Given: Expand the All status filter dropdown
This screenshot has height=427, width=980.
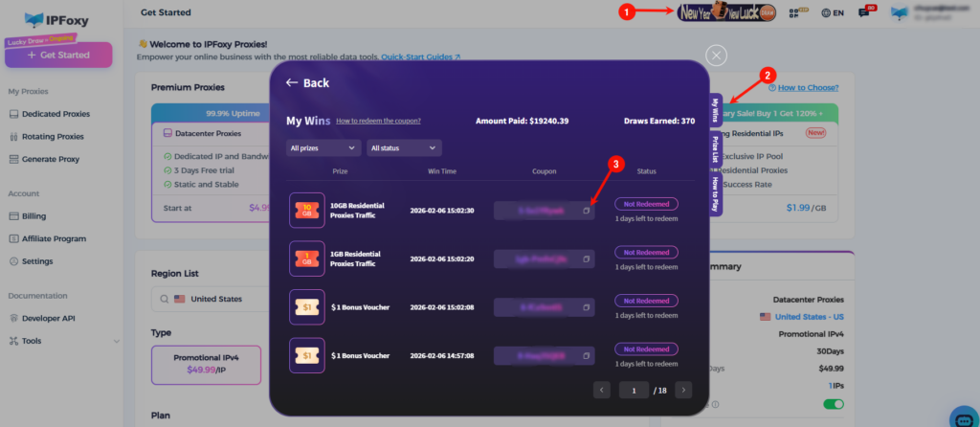Looking at the screenshot, I should tap(405, 147).
